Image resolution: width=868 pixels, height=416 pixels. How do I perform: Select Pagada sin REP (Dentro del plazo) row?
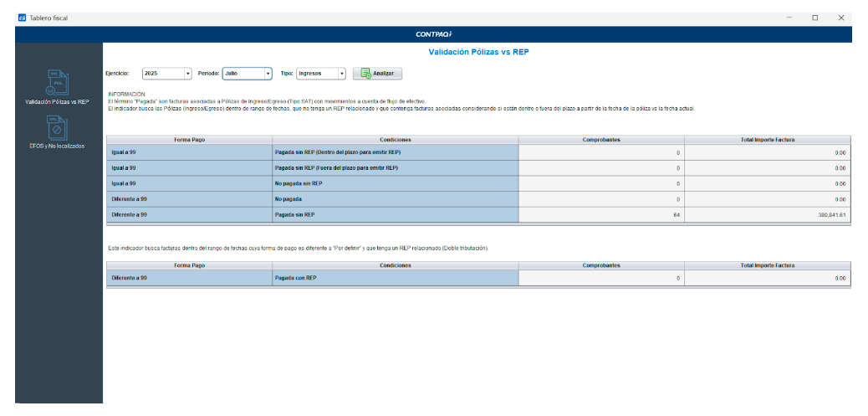(x=395, y=152)
